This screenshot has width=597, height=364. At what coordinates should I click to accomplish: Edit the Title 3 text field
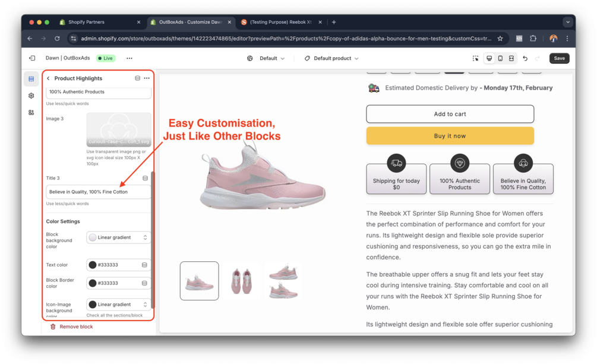coord(98,192)
